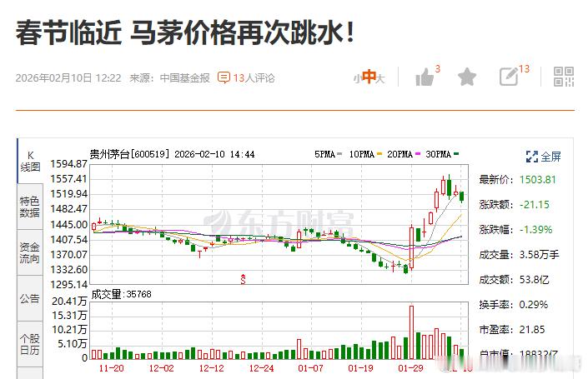Click the turnover value 53.8亿

click(534, 279)
